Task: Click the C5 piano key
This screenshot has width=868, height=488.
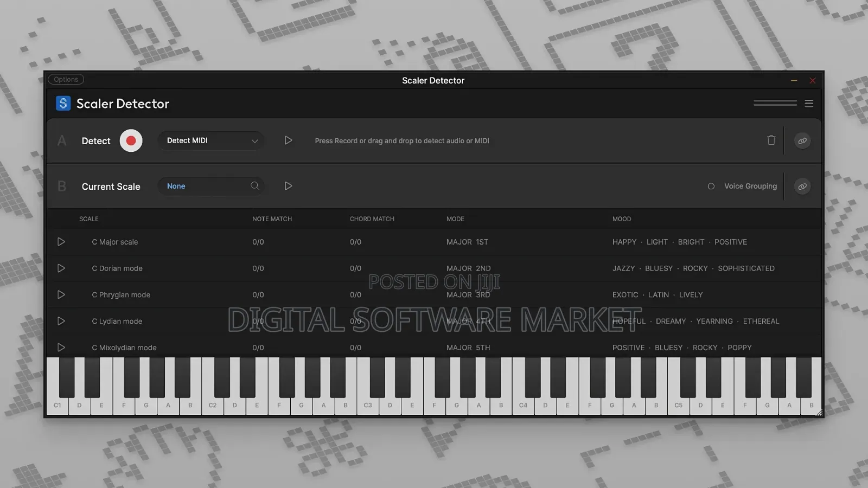Action: pyautogui.click(x=678, y=406)
